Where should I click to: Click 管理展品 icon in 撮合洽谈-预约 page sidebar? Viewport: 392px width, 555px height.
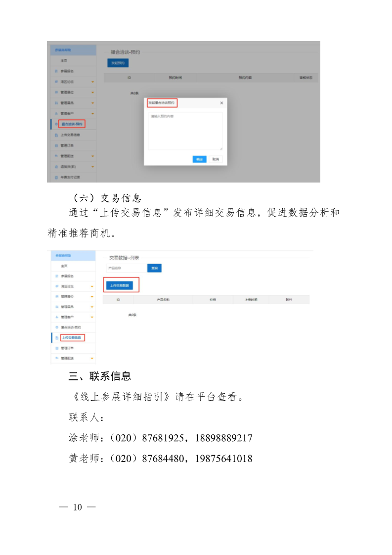pyautogui.click(x=56, y=103)
